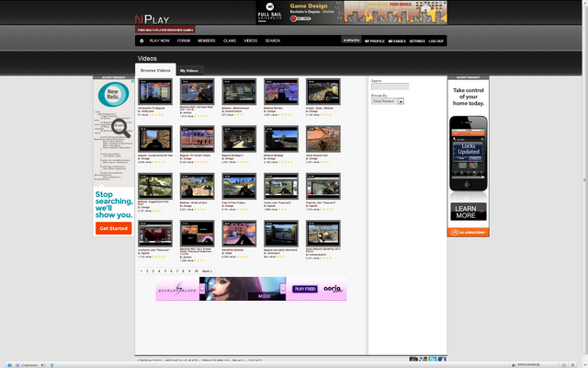This screenshot has width=588, height=368.
Task: Go to page 3 of videos
Action: pos(153,271)
